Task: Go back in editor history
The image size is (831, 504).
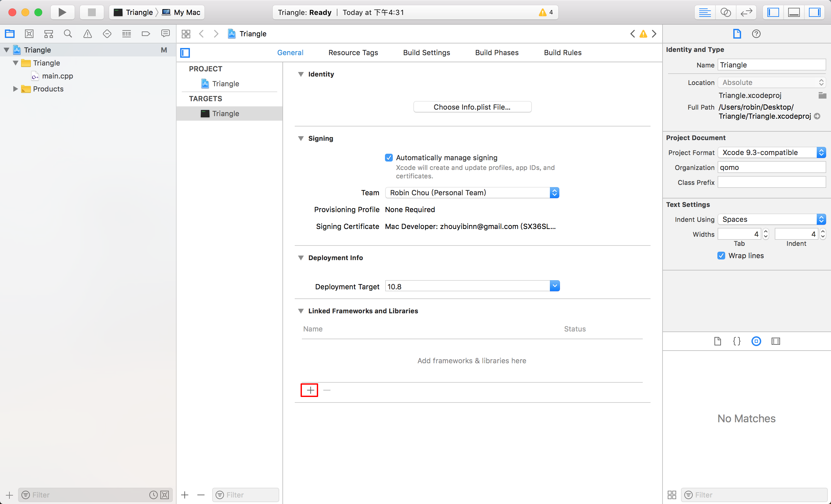Action: pyautogui.click(x=201, y=34)
